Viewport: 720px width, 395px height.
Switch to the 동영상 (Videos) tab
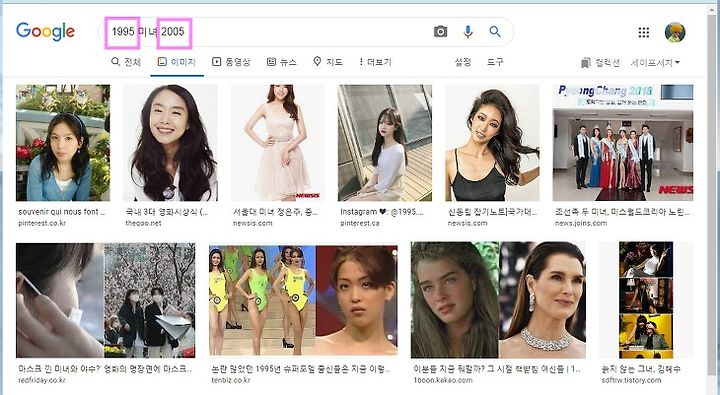click(231, 62)
